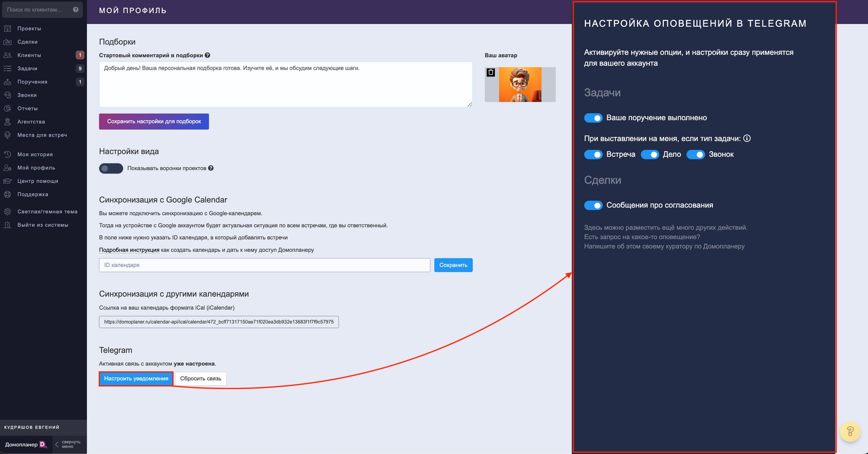Click Сохранить button next to ID календаря
This screenshot has width=868, height=454.
[453, 265]
